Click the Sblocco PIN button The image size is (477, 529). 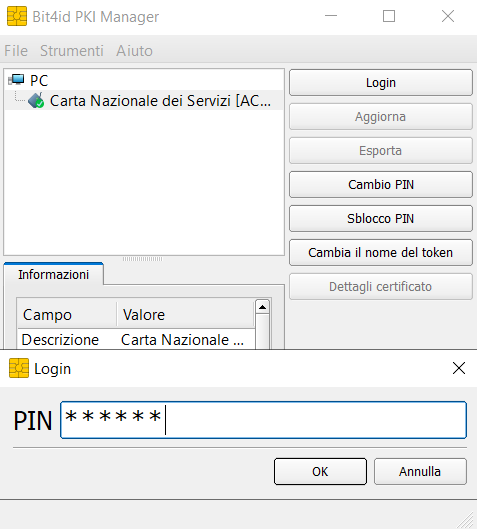click(381, 219)
